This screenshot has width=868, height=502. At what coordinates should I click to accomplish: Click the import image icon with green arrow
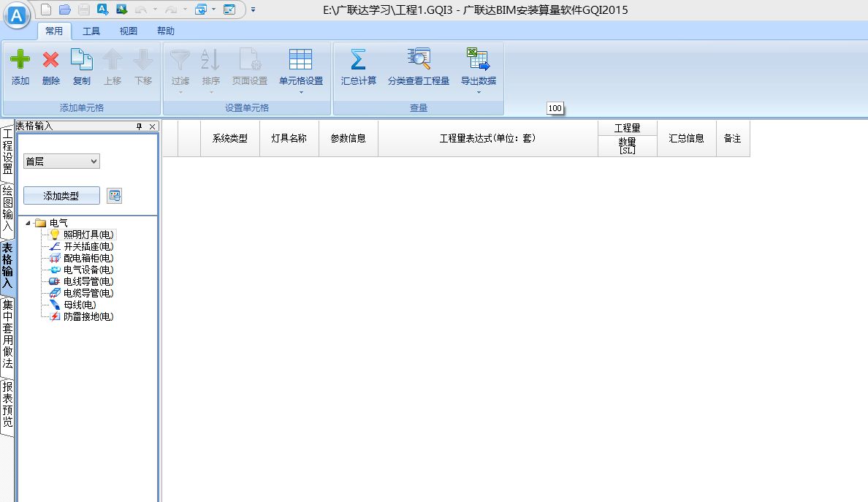[122, 9]
